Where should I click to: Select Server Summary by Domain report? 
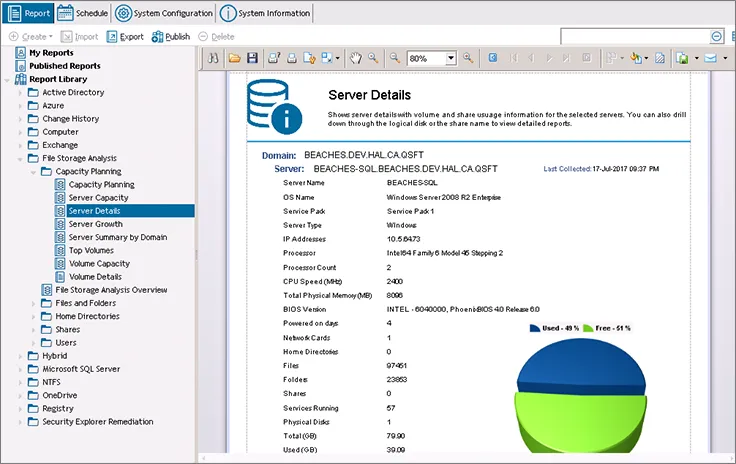[x=118, y=237]
